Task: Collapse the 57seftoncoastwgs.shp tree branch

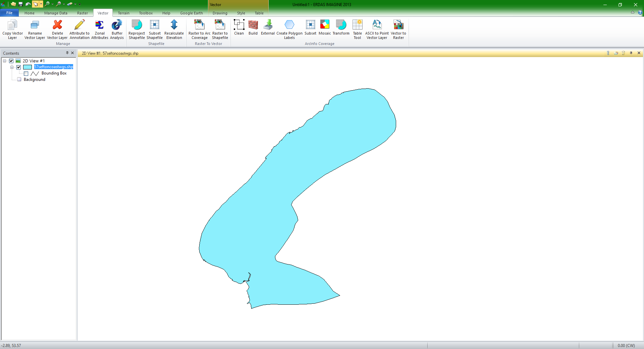Action: click(x=12, y=67)
